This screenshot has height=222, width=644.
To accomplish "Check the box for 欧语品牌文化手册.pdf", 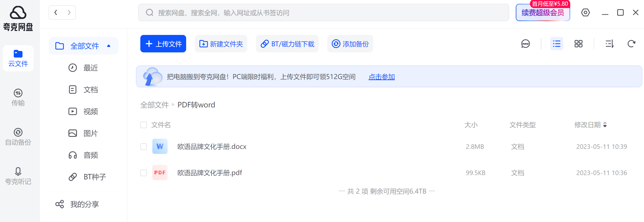I will point(144,173).
